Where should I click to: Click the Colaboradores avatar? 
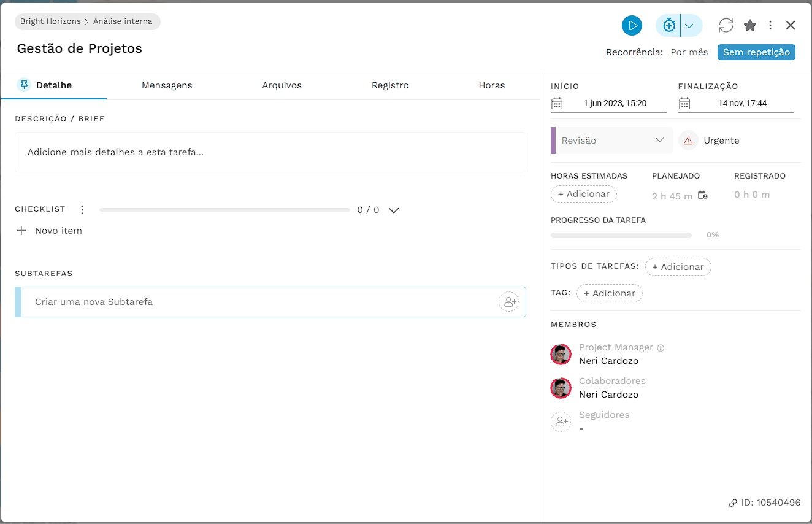tap(561, 388)
